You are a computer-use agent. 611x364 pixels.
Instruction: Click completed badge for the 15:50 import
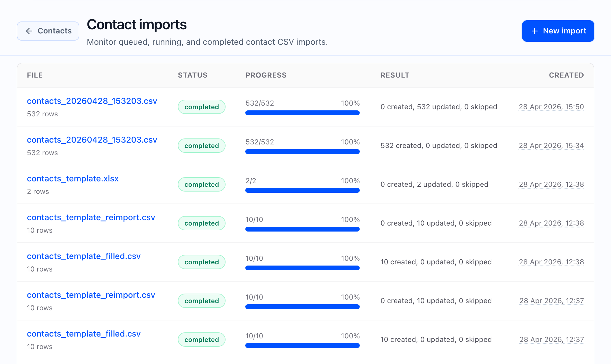pyautogui.click(x=202, y=107)
